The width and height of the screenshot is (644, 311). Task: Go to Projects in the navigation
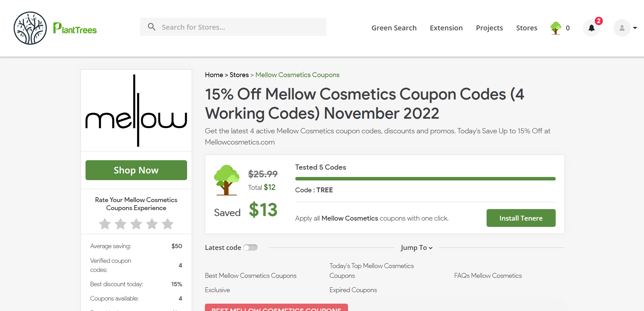pyautogui.click(x=489, y=28)
